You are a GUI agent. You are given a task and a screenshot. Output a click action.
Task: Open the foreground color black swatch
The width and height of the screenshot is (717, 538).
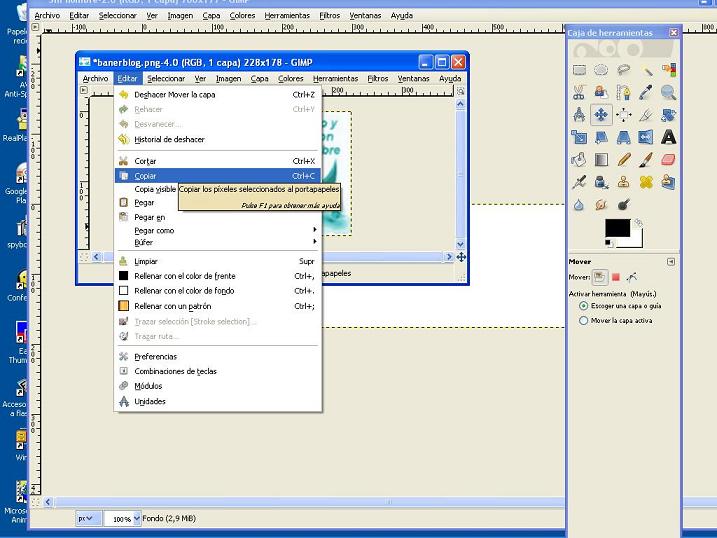pos(617,228)
